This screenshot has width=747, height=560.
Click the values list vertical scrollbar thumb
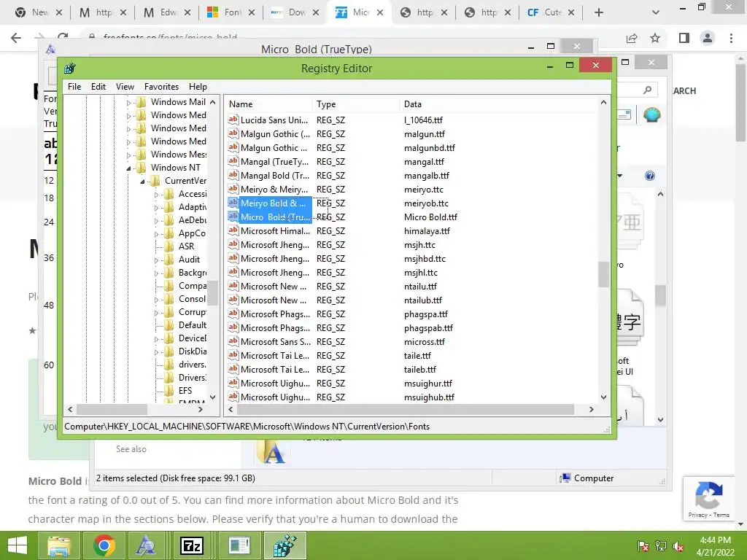[603, 274]
